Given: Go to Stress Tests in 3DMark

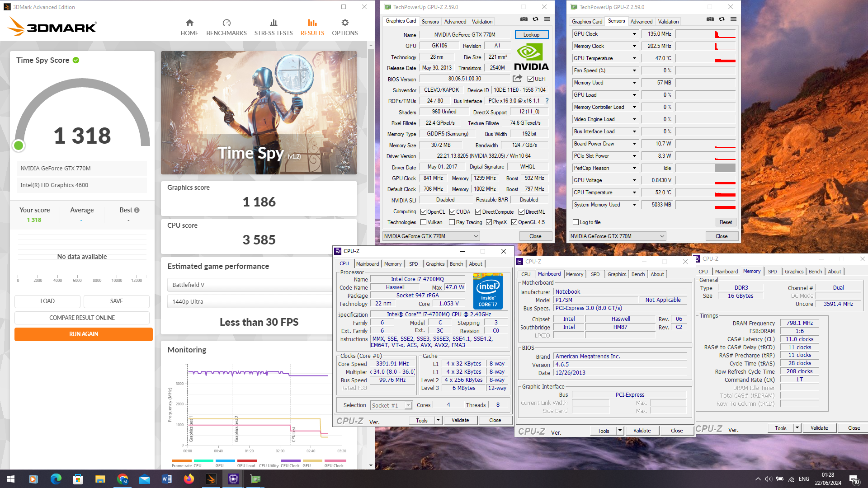Looking at the screenshot, I should pyautogui.click(x=273, y=27).
